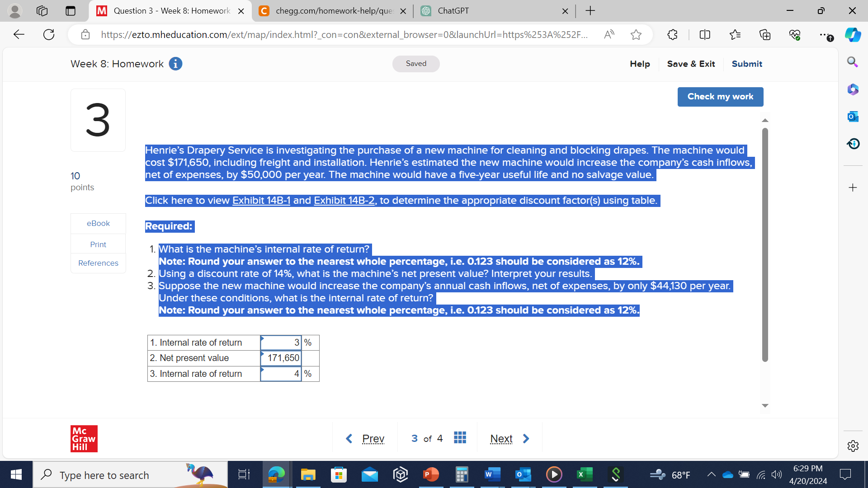Open the question navigator grid icon

(460, 437)
